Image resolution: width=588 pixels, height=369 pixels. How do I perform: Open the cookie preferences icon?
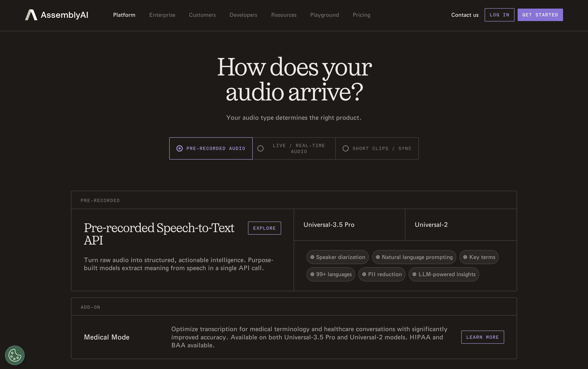point(15,355)
